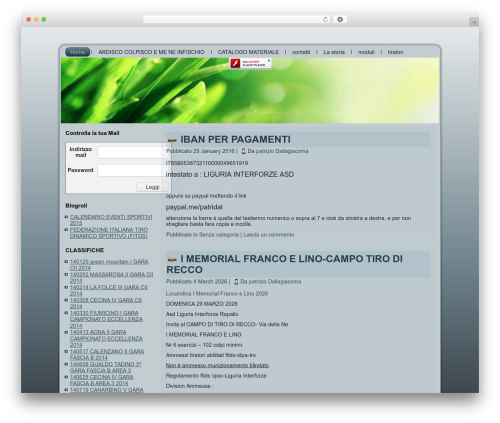Screen dimensions: 500x423
Task: Click the intestato a LIGURIA INTERFORZE ASD text
Action: point(230,174)
